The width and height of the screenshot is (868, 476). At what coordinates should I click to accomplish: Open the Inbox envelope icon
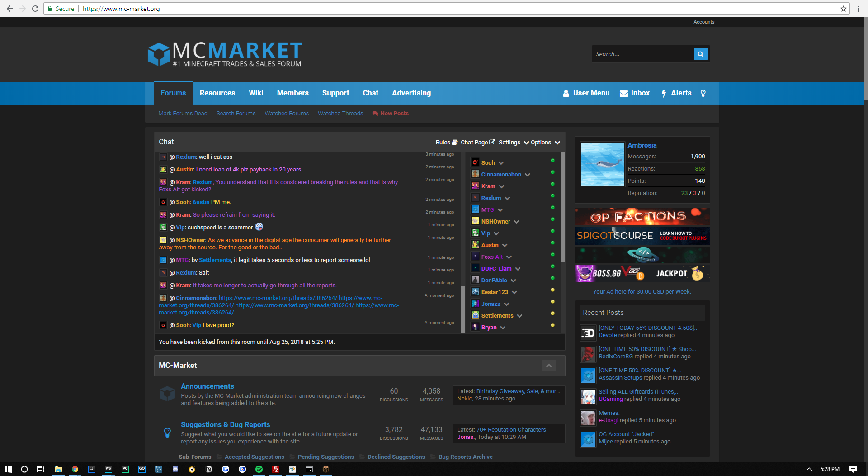623,93
